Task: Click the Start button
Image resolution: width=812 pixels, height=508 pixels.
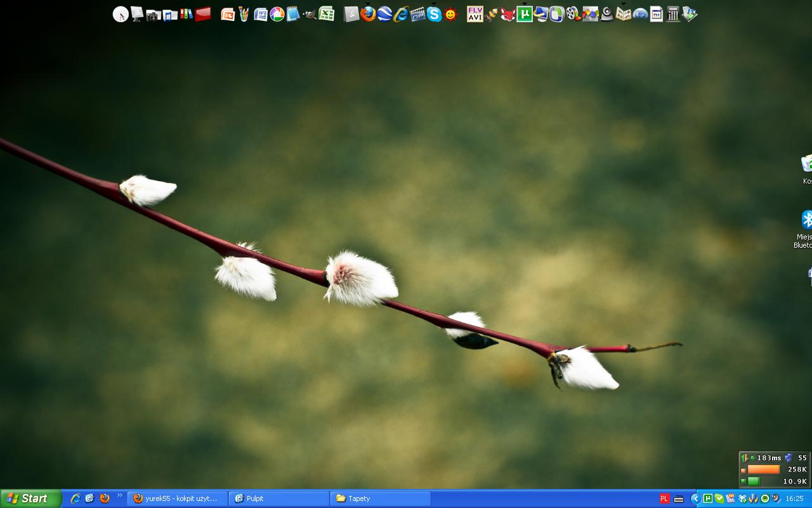Action: 30,498
